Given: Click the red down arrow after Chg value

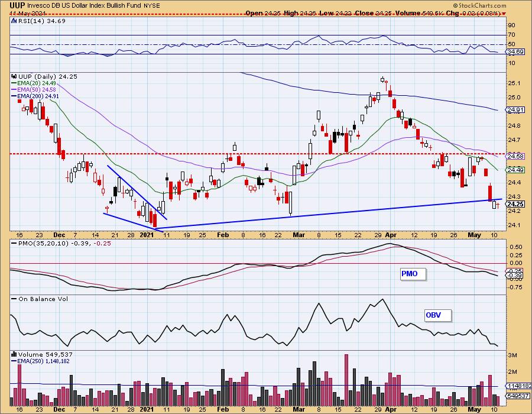Looking at the screenshot, I should (504, 13).
